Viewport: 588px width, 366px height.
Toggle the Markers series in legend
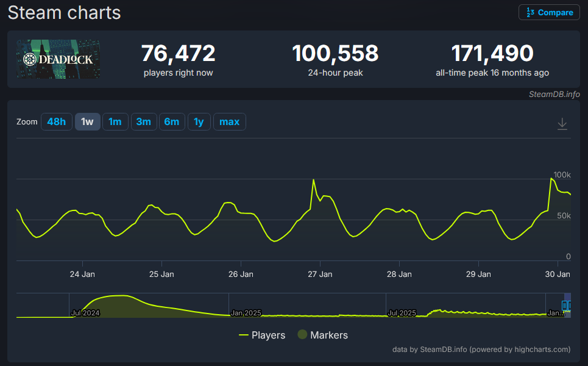click(322, 335)
